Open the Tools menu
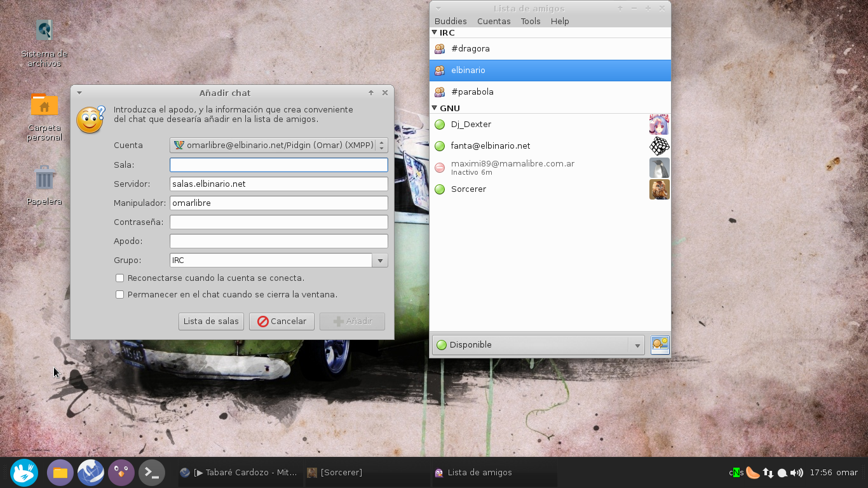 pyautogui.click(x=531, y=21)
